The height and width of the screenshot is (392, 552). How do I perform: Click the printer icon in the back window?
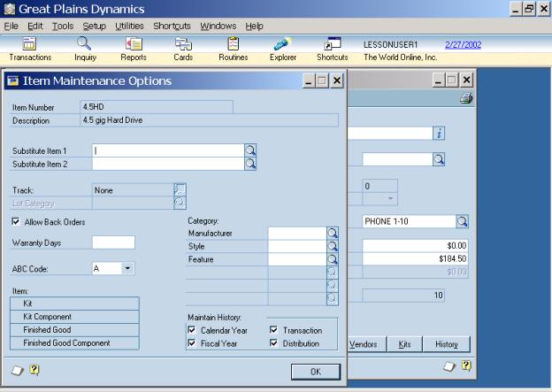pos(466,98)
